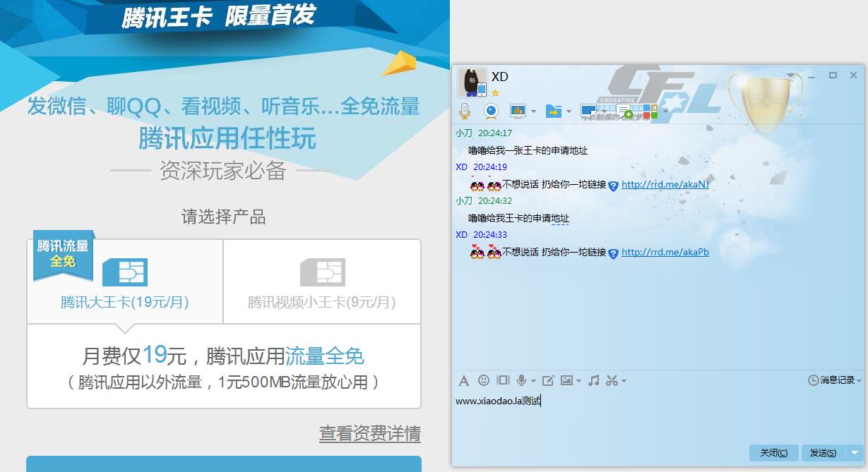868x472 pixels.
Task: Expand the 消息记录 dropdown arrow
Action: point(859,381)
